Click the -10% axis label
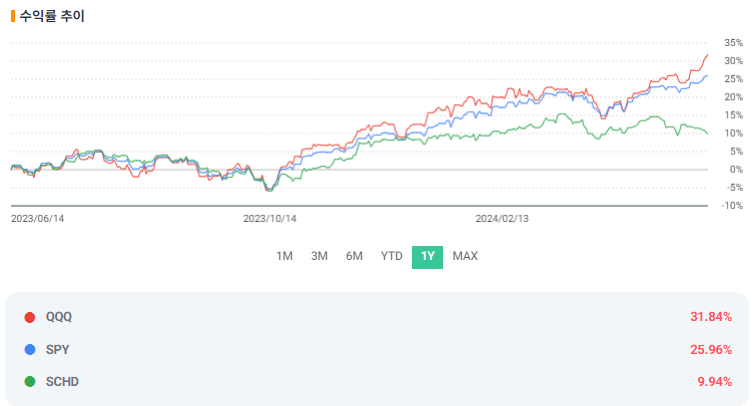753x406 pixels. (732, 206)
